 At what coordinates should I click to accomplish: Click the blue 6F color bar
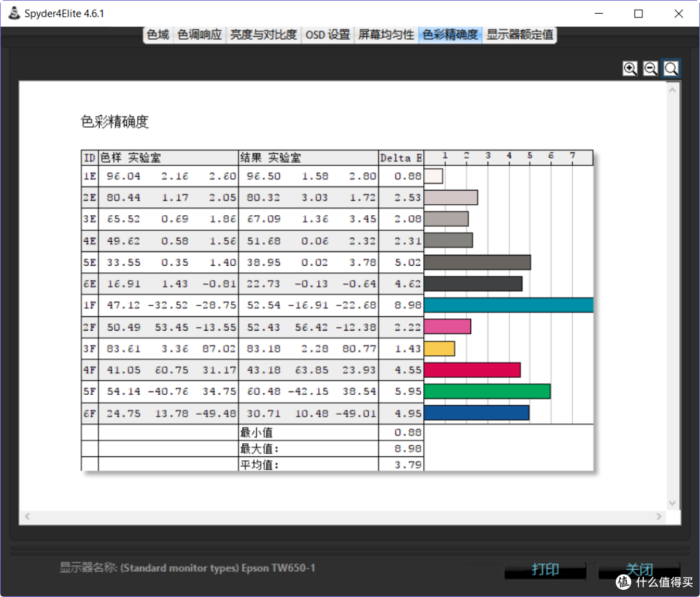click(476, 413)
